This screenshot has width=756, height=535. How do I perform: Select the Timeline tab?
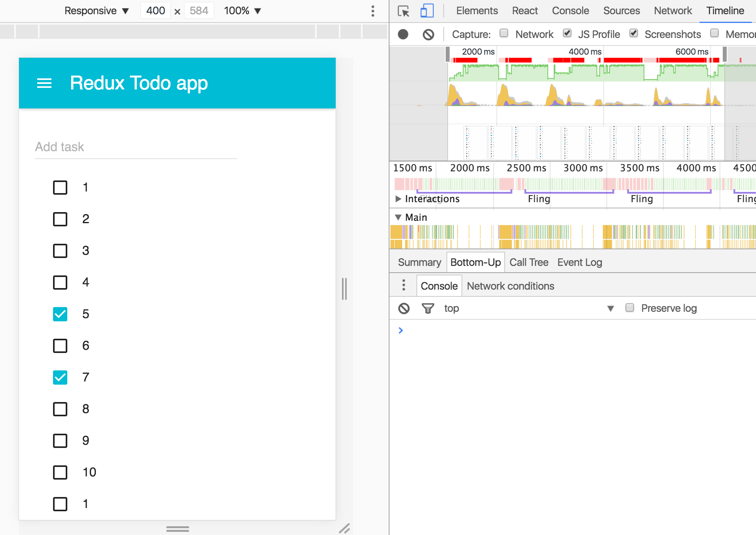[725, 11]
